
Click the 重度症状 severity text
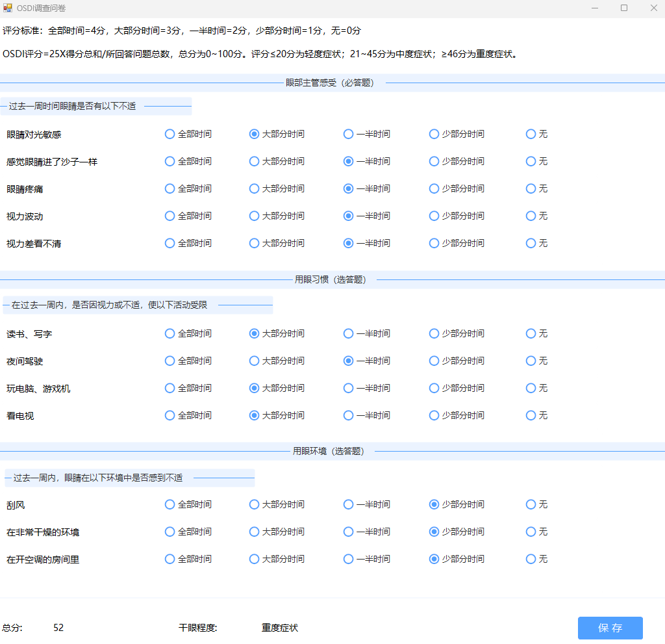pyautogui.click(x=280, y=628)
